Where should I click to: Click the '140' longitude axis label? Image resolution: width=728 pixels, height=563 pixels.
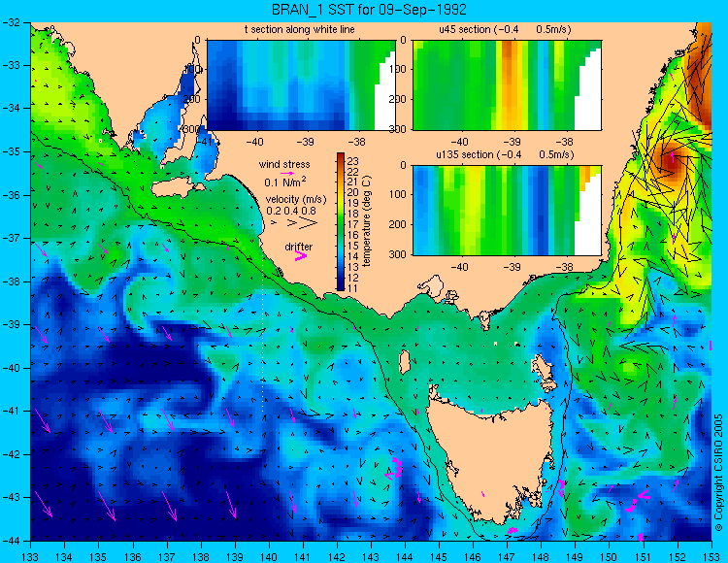[x=268, y=556]
